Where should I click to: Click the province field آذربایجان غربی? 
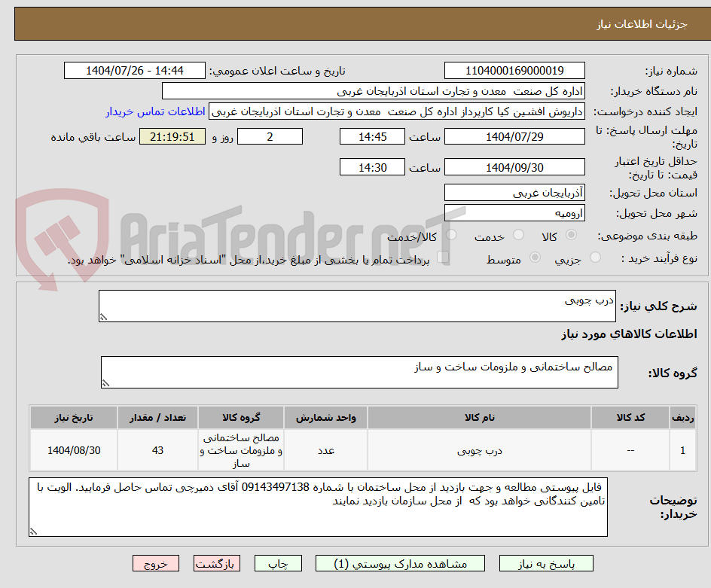[514, 193]
